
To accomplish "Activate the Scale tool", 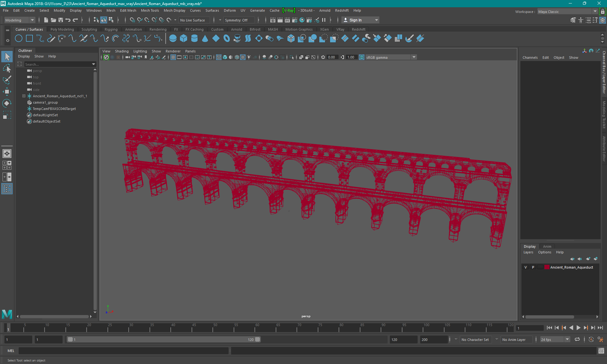I will click(7, 115).
